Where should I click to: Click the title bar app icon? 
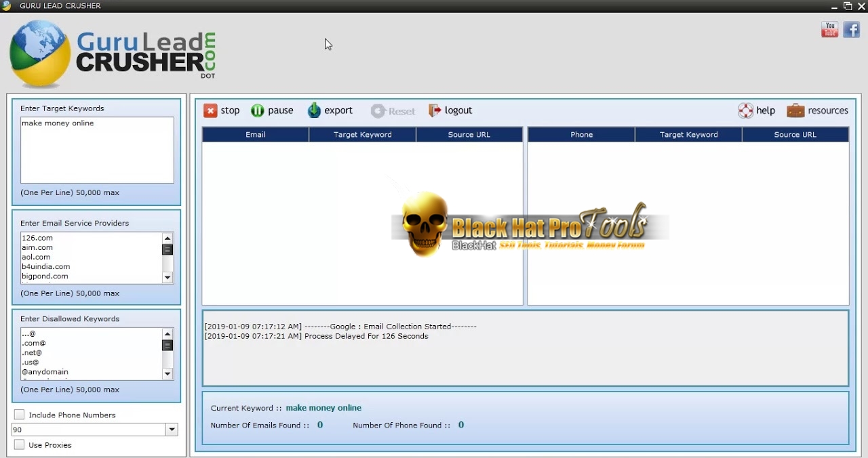[x=7, y=5]
